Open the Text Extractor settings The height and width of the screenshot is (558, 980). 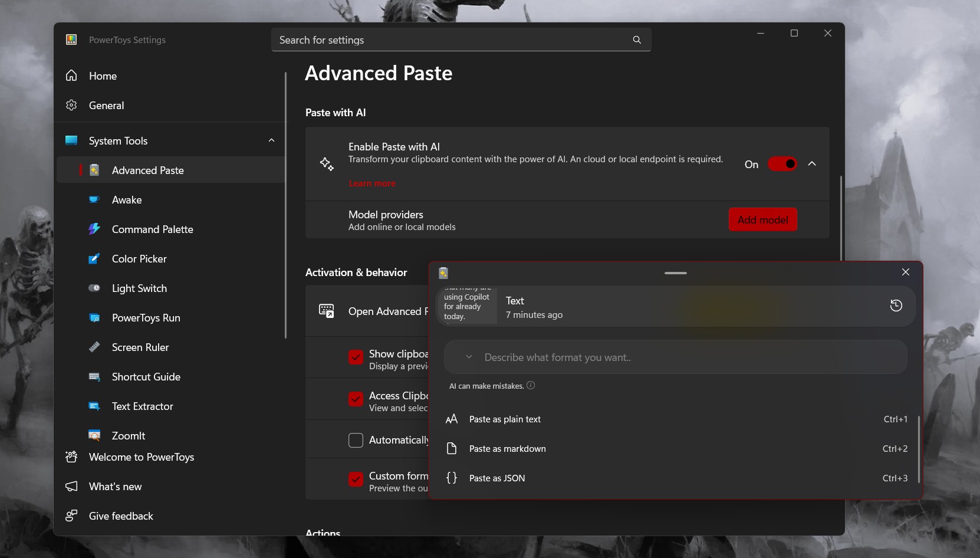142,406
